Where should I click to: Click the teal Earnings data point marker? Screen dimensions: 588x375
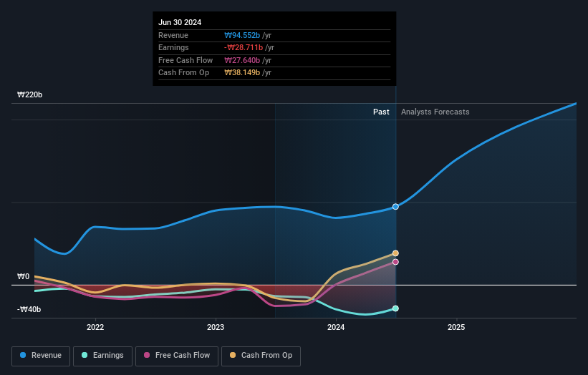[395, 308]
